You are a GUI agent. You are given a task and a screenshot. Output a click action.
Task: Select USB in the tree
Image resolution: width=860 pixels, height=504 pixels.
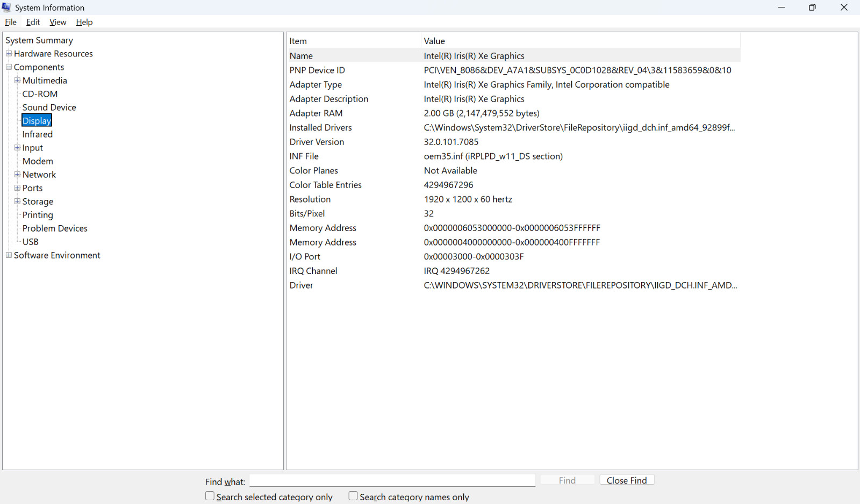tap(31, 242)
